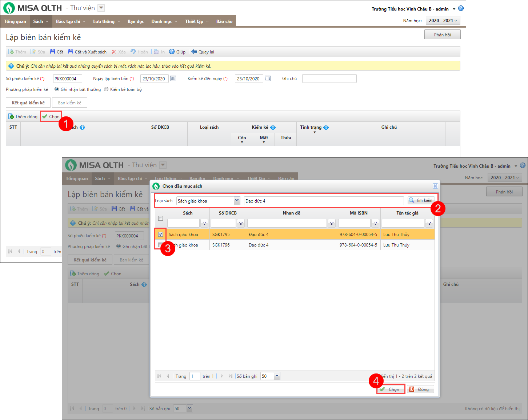Open the Năm học dropdown in the dimmed background window

click(x=505, y=178)
